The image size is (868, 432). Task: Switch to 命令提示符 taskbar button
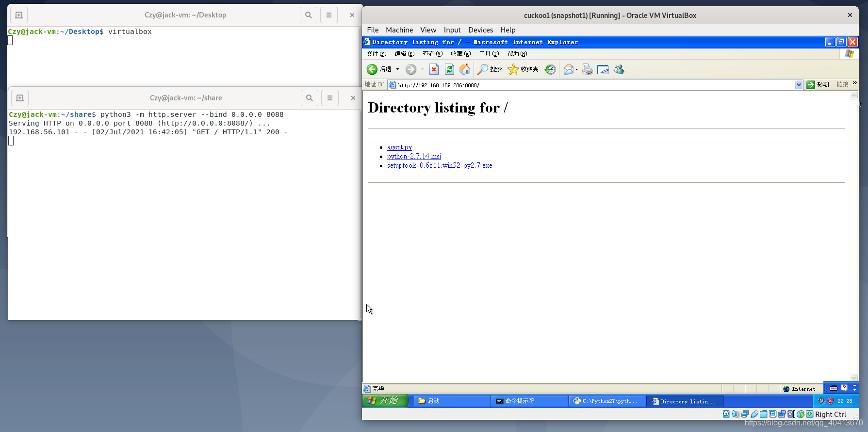(529, 401)
